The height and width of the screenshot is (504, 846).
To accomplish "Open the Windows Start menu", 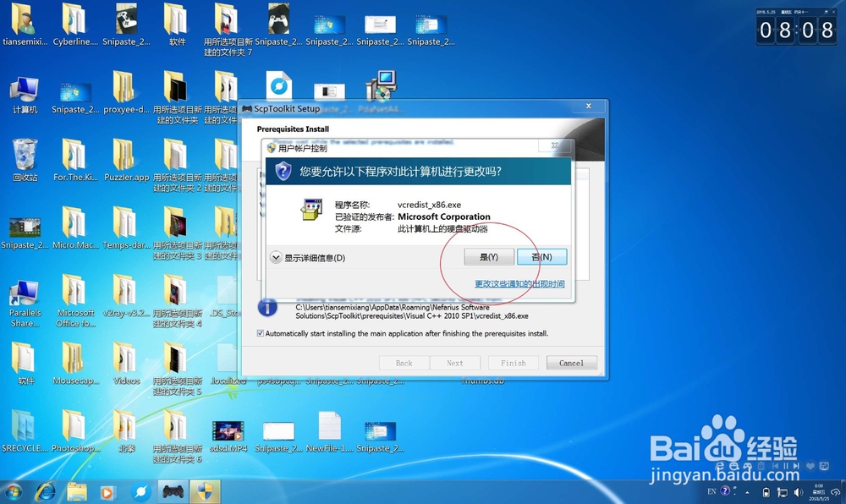I will [13, 491].
